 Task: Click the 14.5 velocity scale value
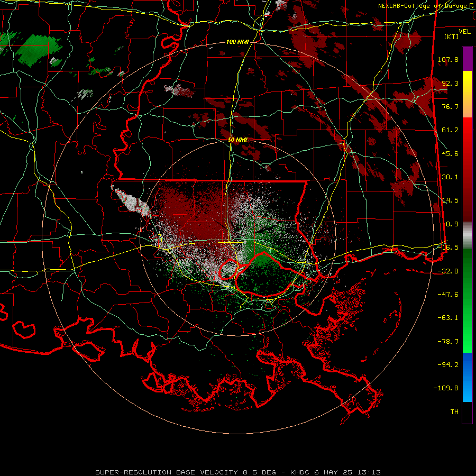point(450,200)
